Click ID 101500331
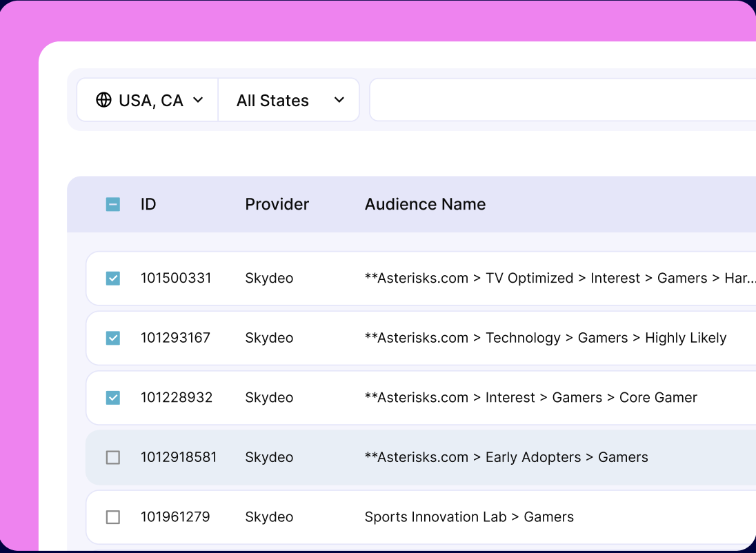The width and height of the screenshot is (756, 553). [175, 278]
